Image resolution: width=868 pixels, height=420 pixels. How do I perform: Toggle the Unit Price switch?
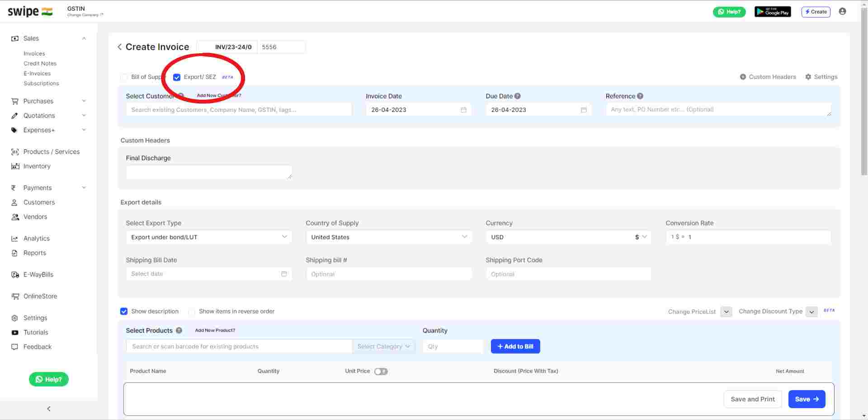click(381, 371)
